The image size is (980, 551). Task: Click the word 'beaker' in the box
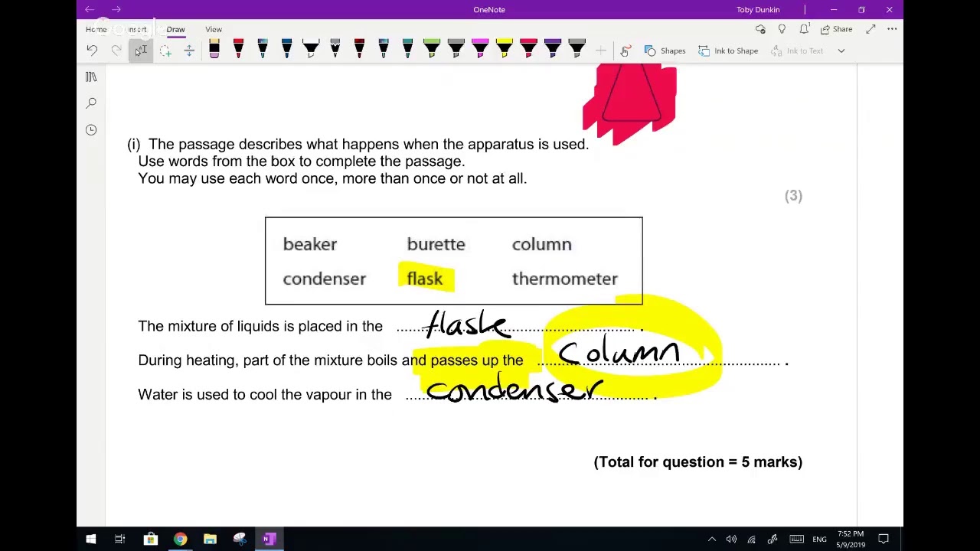309,244
